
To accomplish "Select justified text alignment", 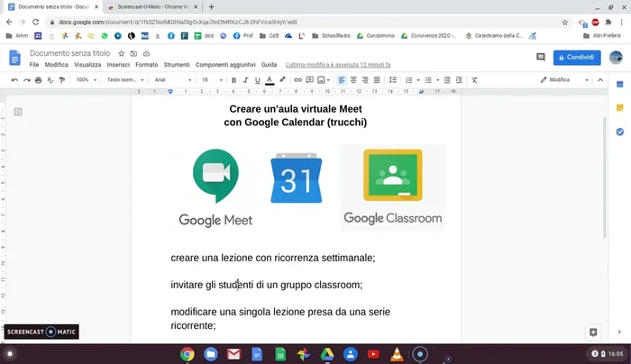I will pyautogui.click(x=377, y=80).
